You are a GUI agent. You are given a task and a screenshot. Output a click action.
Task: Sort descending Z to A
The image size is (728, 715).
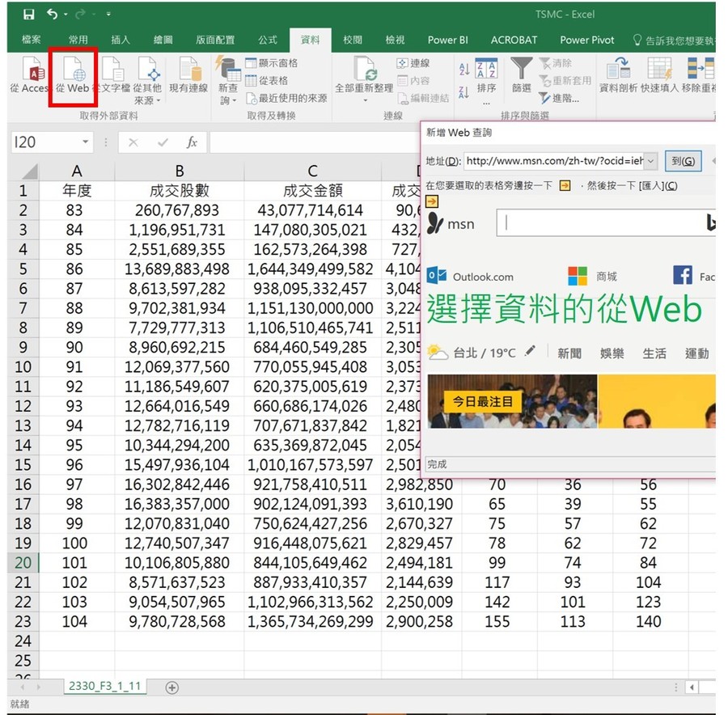click(x=464, y=92)
